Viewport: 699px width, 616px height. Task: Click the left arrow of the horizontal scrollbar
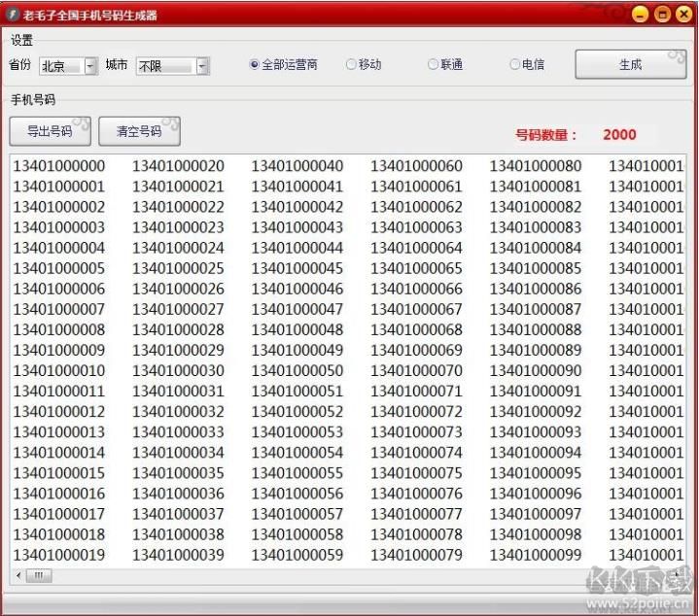[x=17, y=575]
